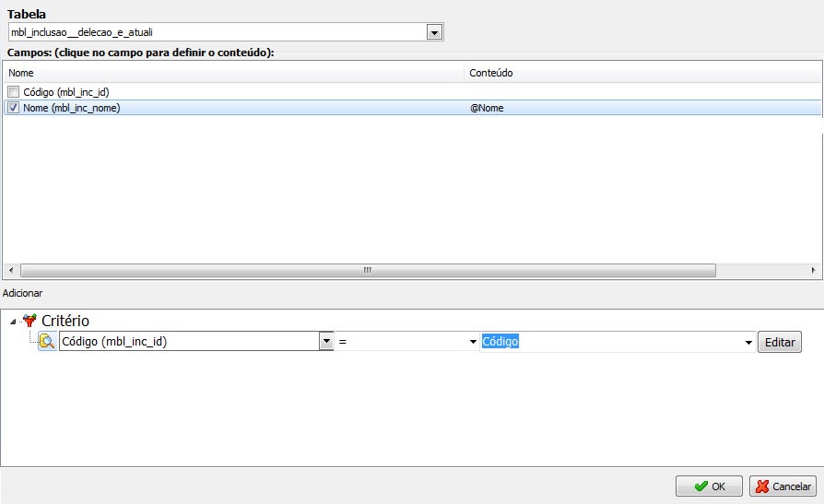Uncheck the Nome (mbl_inc_nome) checkbox
The height and width of the screenshot is (504, 824).
pos(13,108)
